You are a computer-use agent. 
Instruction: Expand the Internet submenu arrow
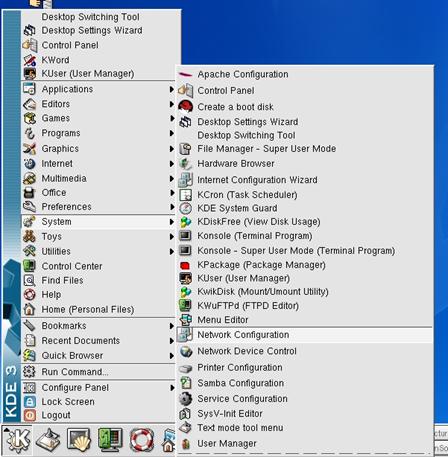click(x=171, y=163)
